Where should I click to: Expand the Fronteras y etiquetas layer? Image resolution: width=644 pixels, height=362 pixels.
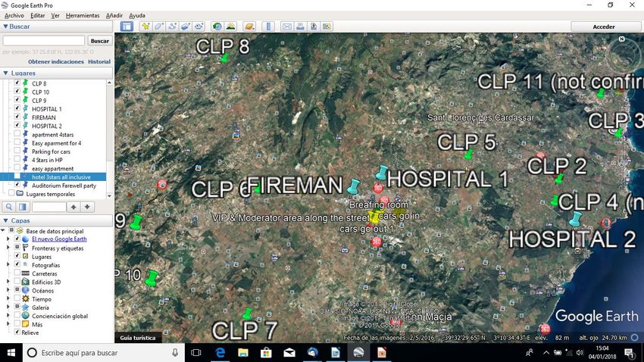(8, 248)
